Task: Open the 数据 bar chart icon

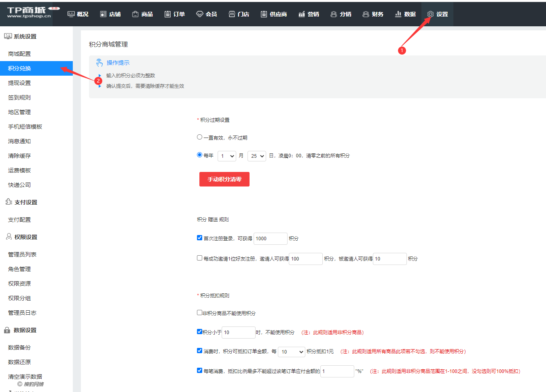Action: [398, 14]
